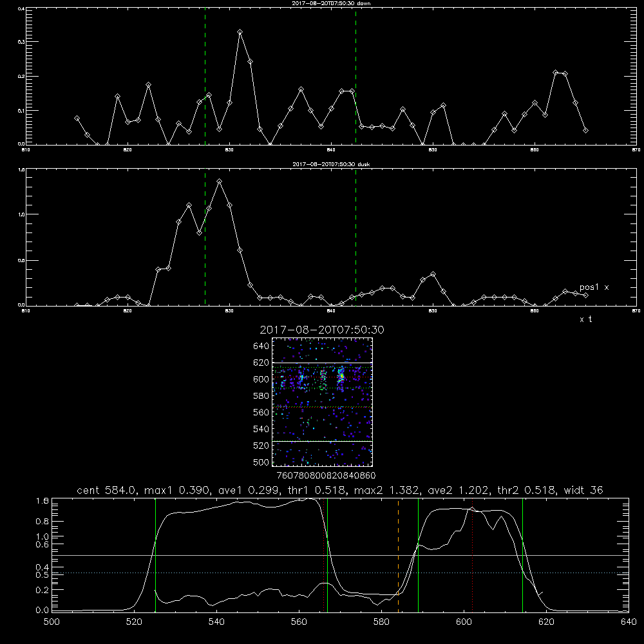This screenshot has width=644, height=644.
Task: Click the dawn plot title '2017-08-20T07:50:30 dawn'
Action: pos(331,3)
